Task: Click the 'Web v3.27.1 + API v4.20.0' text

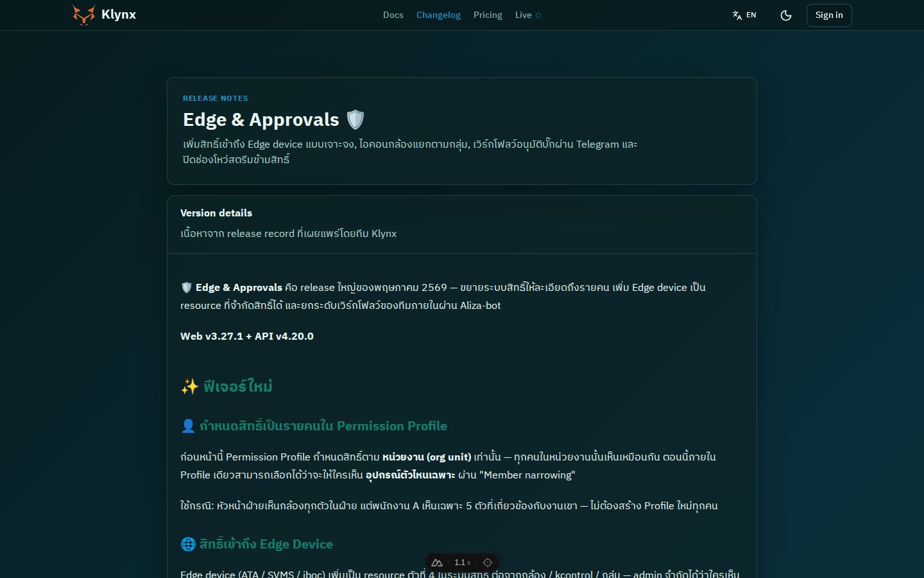Action: point(247,336)
